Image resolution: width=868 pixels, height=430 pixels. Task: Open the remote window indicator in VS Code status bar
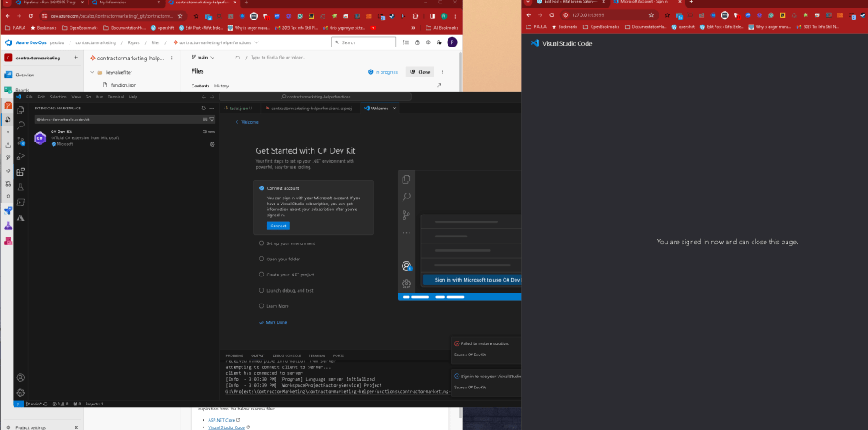pyautogui.click(x=18, y=404)
